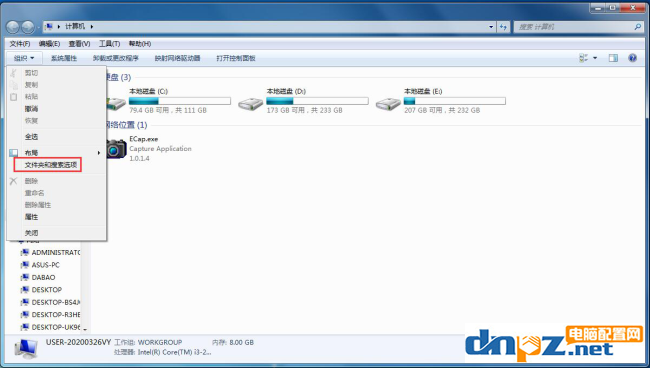Open the 编辑(E) menu

49,44
